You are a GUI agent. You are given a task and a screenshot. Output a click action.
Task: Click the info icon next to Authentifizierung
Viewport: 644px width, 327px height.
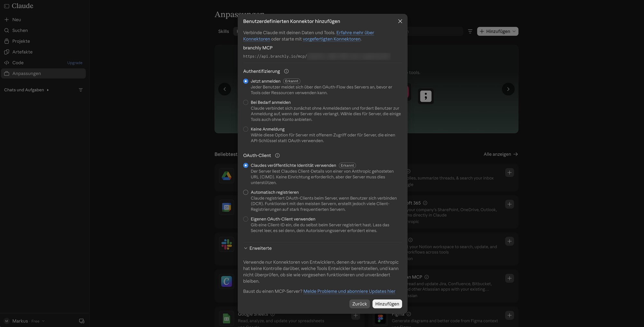coord(286,71)
